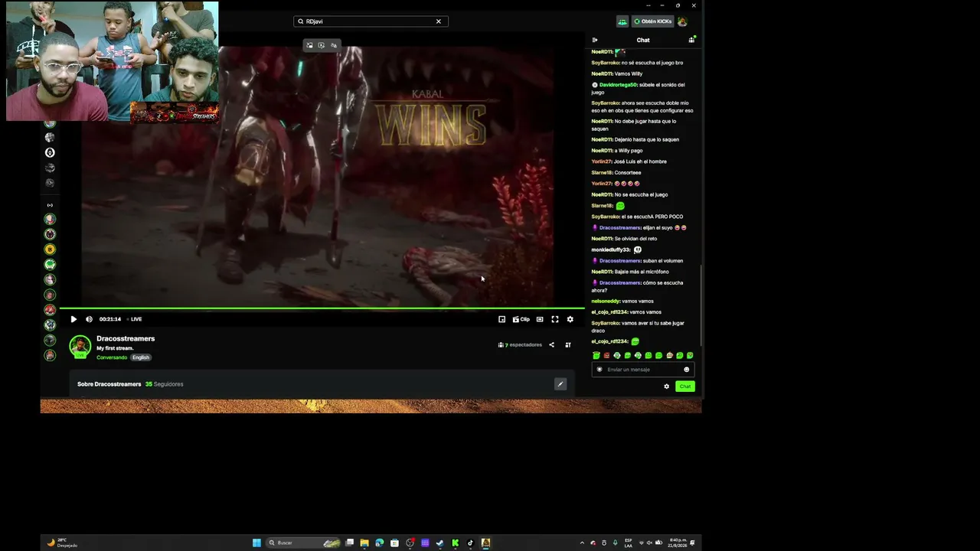The image size is (980, 551).
Task: Open the Windows Start menu
Action: tap(256, 543)
